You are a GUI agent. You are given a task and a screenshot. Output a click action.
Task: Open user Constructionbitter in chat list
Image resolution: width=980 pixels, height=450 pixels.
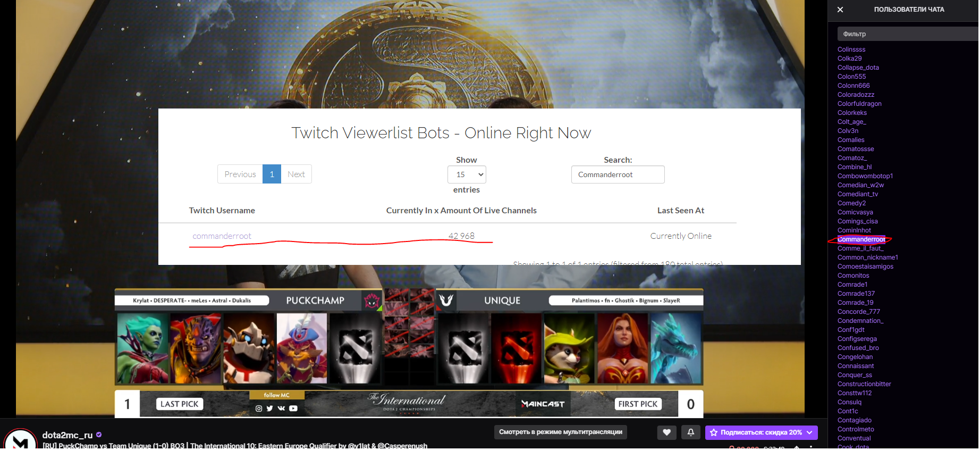coord(864,384)
